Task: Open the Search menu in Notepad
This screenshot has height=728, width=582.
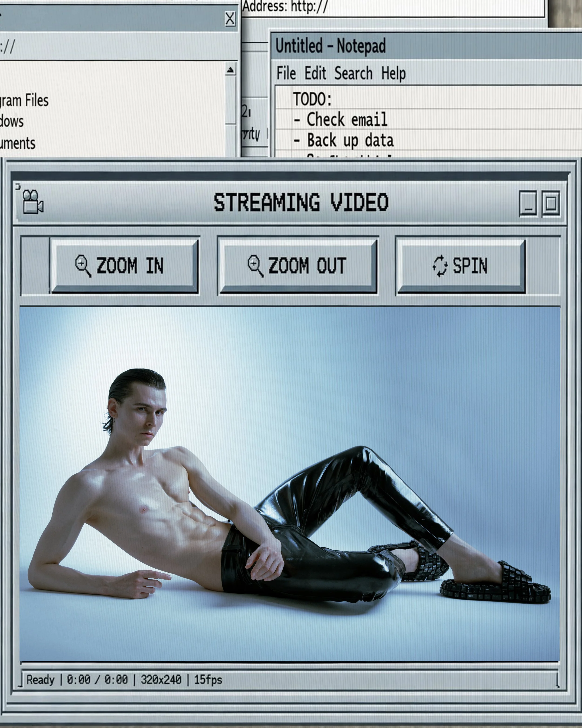Action: tap(353, 73)
